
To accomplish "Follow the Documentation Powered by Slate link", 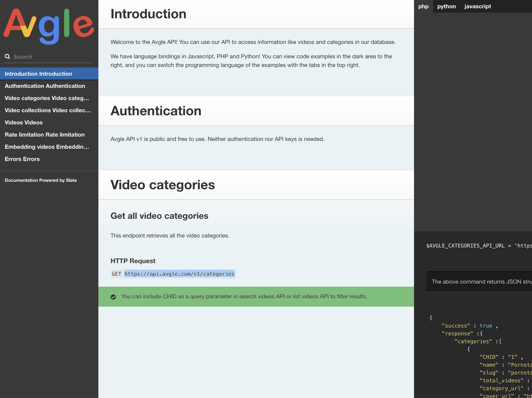I will (x=41, y=180).
